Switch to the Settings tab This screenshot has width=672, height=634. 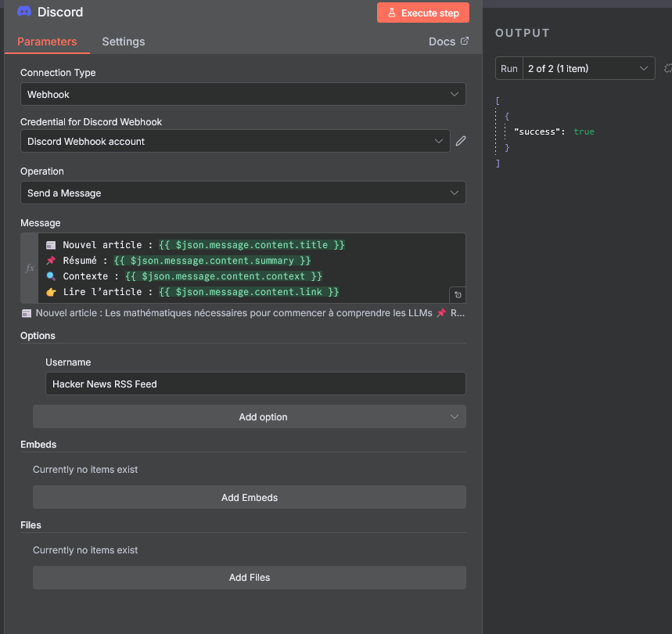coord(123,41)
